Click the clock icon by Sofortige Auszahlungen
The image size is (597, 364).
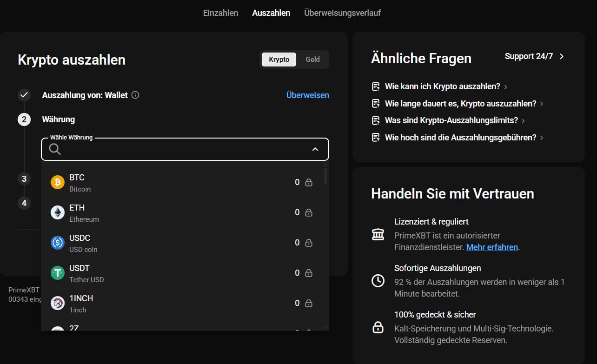tap(378, 281)
